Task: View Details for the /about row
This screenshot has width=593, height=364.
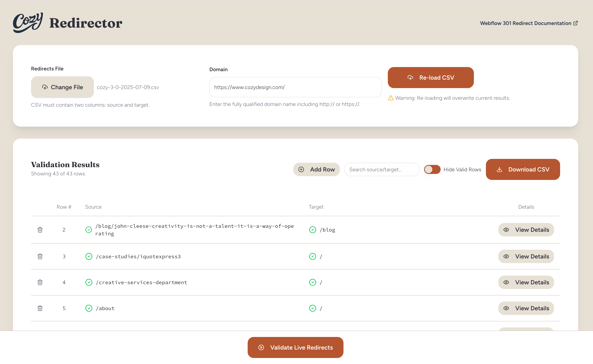Action: (526, 308)
